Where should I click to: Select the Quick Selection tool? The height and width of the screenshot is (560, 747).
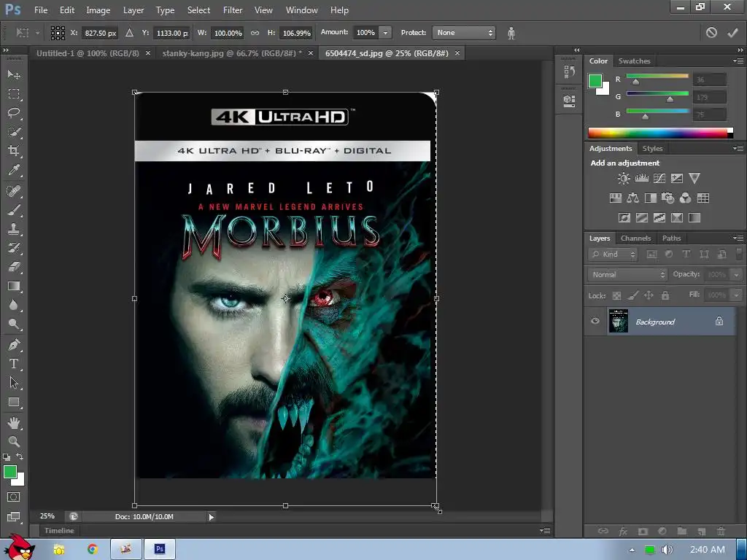pos(14,132)
